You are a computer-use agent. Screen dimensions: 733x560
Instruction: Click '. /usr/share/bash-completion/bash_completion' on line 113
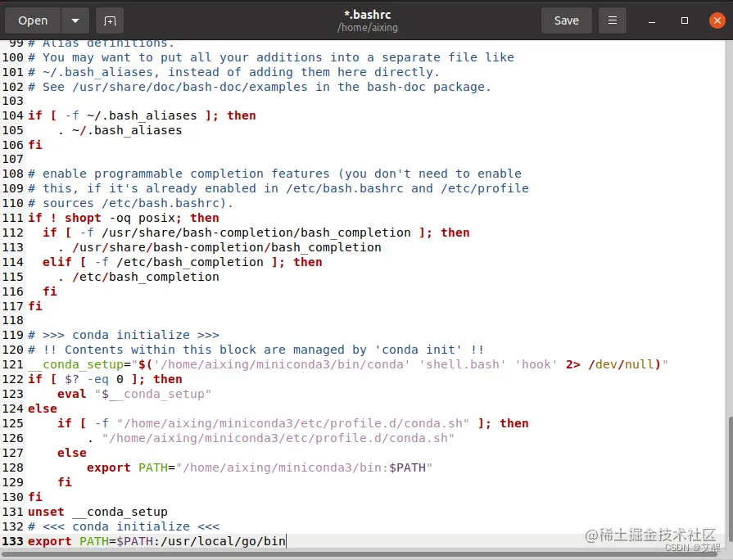(219, 247)
